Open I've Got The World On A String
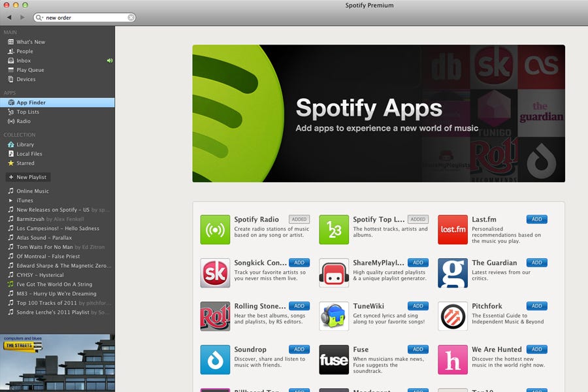 pyautogui.click(x=57, y=284)
